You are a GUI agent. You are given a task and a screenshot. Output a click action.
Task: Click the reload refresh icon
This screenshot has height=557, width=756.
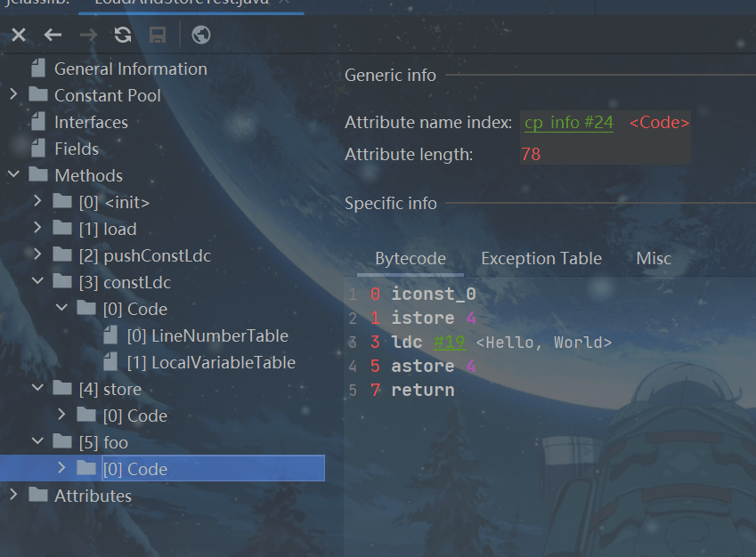(x=123, y=36)
